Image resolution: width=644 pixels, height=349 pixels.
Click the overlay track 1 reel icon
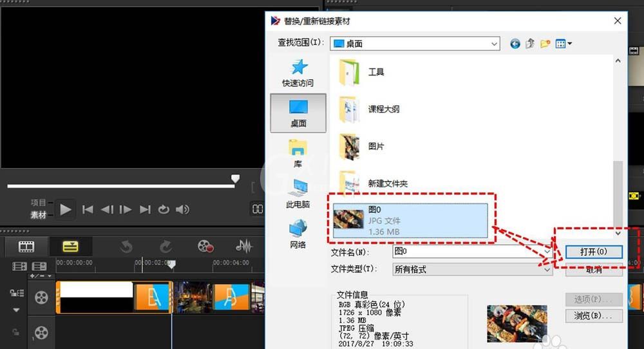coord(41,332)
